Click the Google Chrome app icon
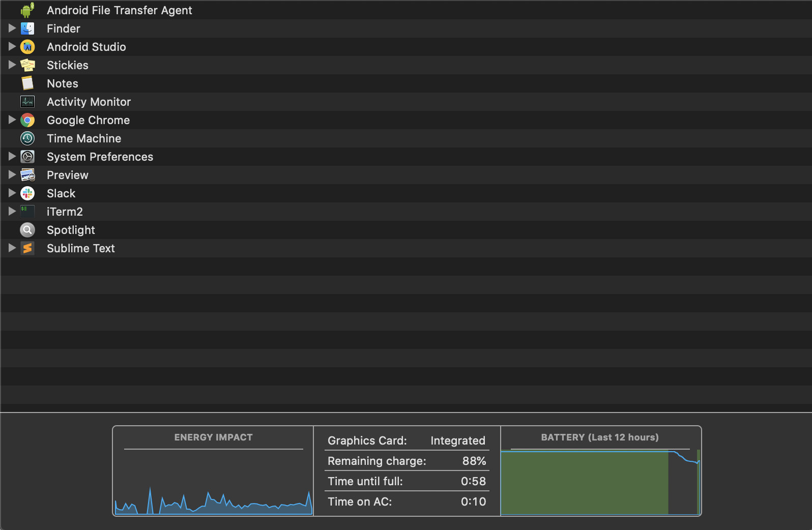 tap(27, 120)
